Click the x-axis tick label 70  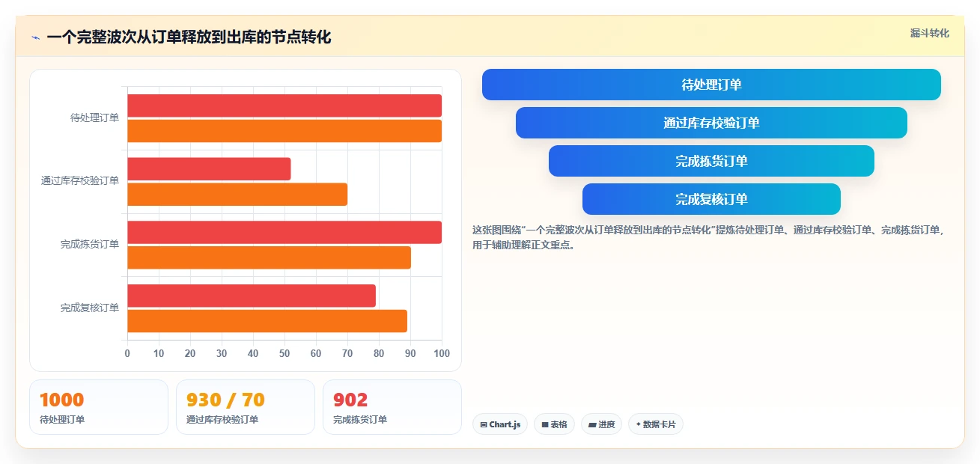pos(347,353)
